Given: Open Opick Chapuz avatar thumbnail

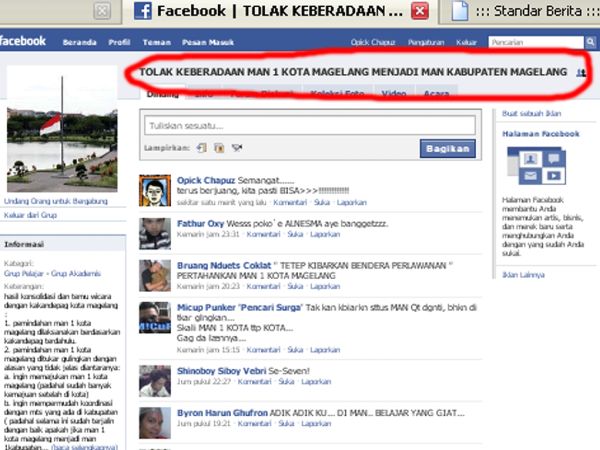Looking at the screenshot, I should (155, 191).
